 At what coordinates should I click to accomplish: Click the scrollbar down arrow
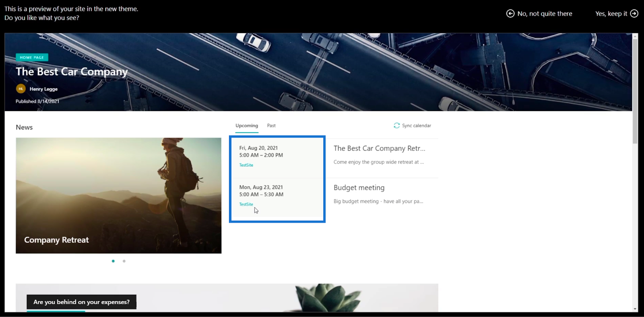tap(635, 309)
